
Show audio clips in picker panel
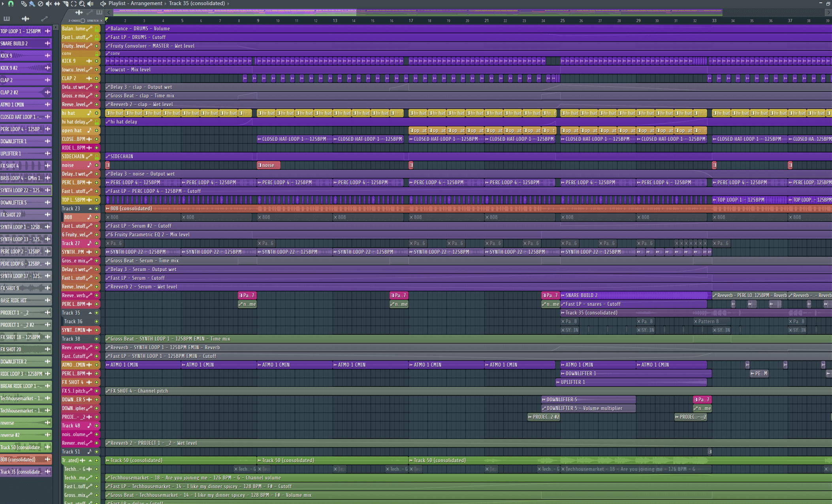(x=25, y=19)
